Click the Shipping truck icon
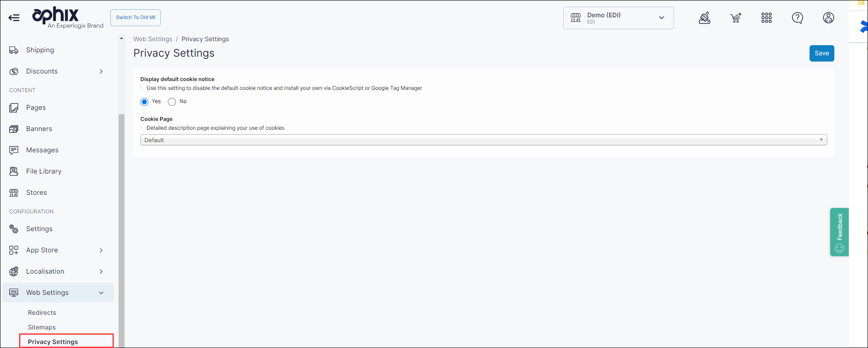 click(14, 50)
